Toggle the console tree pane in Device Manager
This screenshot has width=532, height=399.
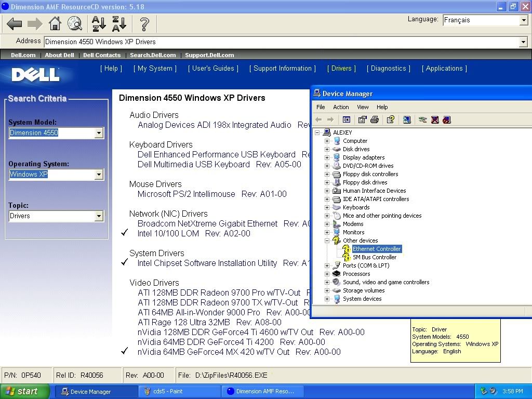tap(347, 120)
